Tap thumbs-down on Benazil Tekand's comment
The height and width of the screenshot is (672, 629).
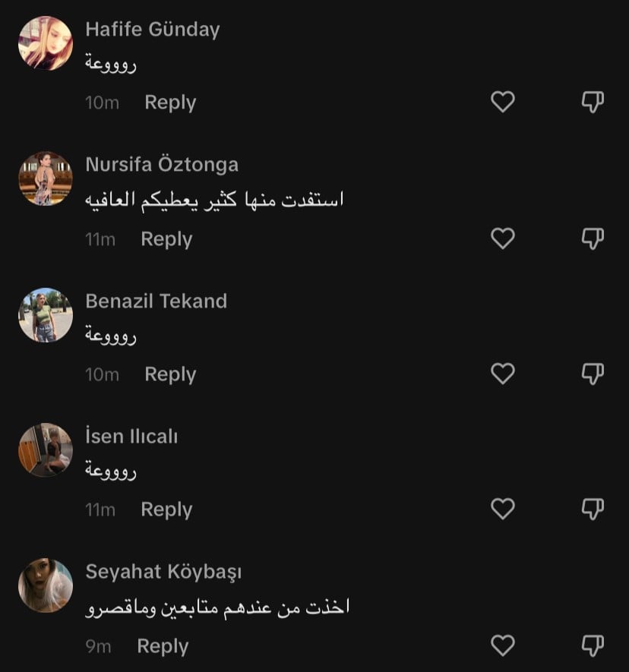coord(593,374)
